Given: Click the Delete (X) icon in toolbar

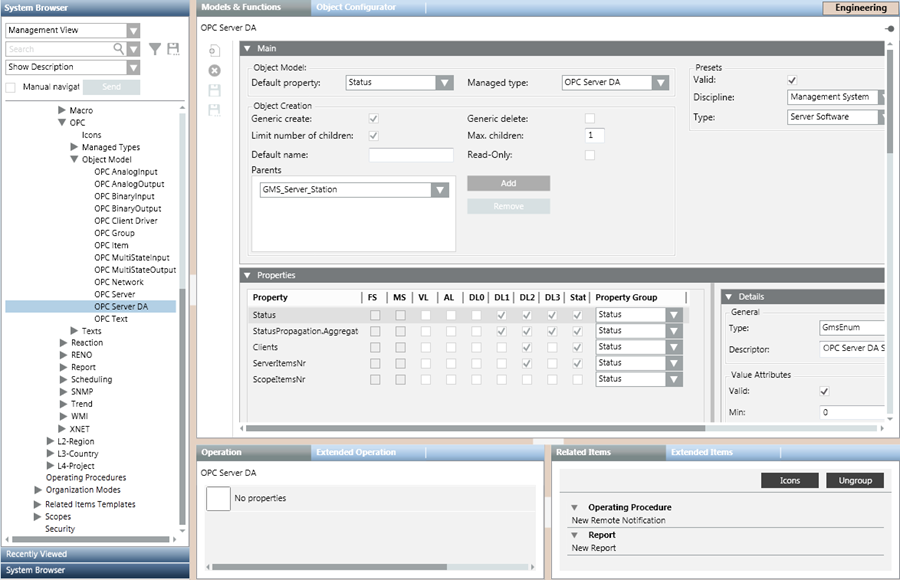Looking at the screenshot, I should [214, 70].
